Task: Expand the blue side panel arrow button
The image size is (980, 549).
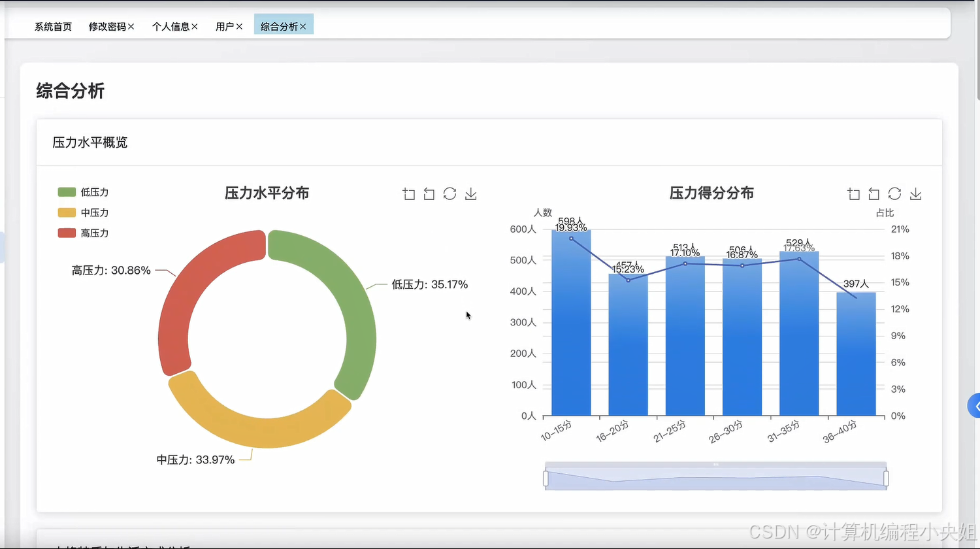Action: coord(974,406)
